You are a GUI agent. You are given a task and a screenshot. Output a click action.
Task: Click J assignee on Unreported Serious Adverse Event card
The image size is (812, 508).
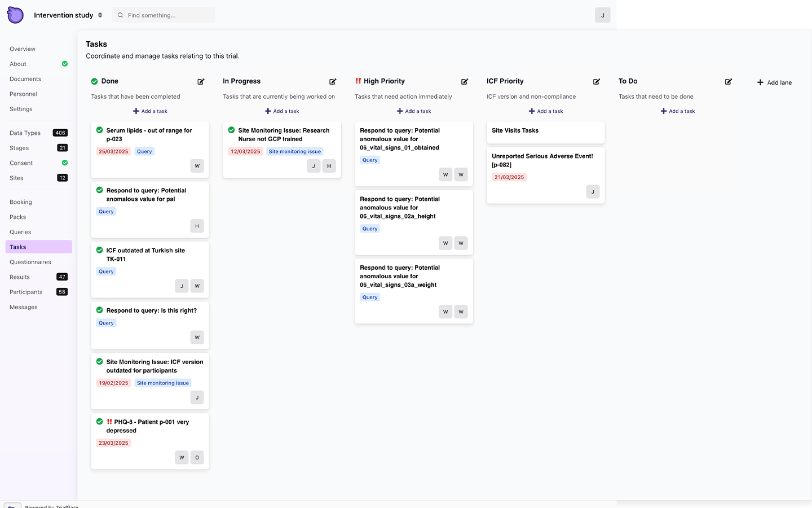[x=593, y=192]
